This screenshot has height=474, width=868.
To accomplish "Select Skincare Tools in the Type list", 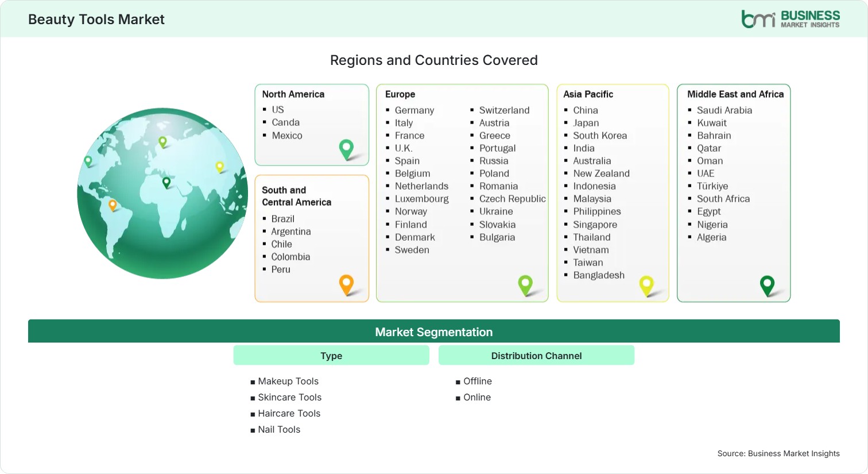I will coord(290,397).
